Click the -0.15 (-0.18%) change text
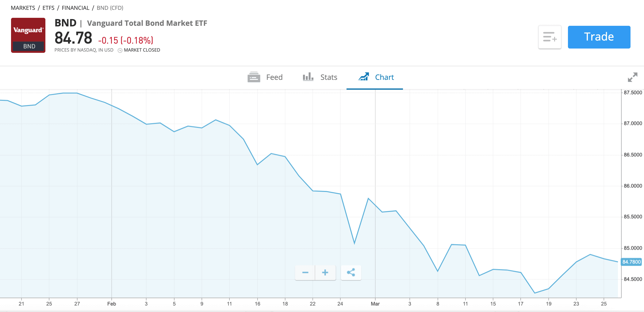Screen dimensions: 644x312 [126, 40]
